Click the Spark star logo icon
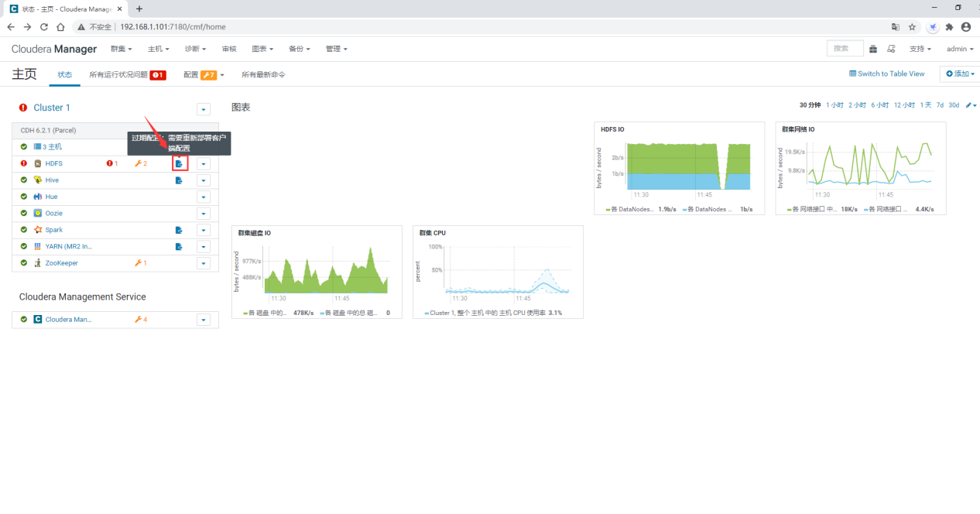Viewport: 980px width, 514px height. (37, 230)
